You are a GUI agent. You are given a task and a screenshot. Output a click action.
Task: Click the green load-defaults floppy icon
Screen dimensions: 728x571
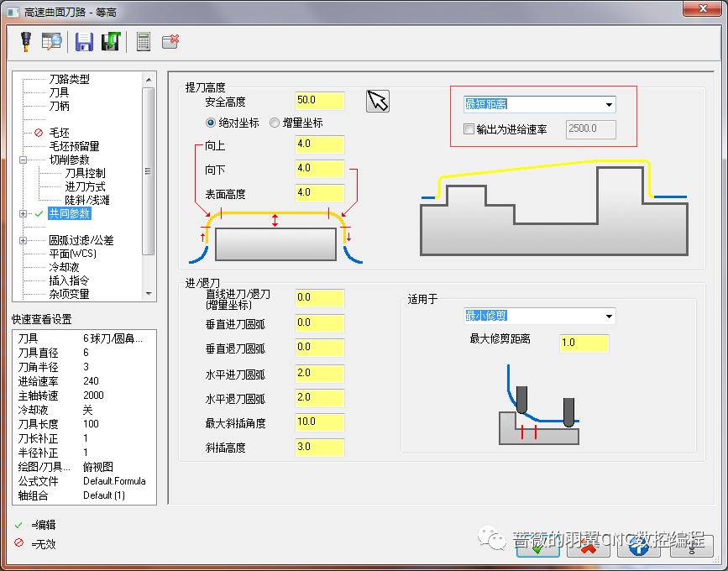click(x=111, y=42)
